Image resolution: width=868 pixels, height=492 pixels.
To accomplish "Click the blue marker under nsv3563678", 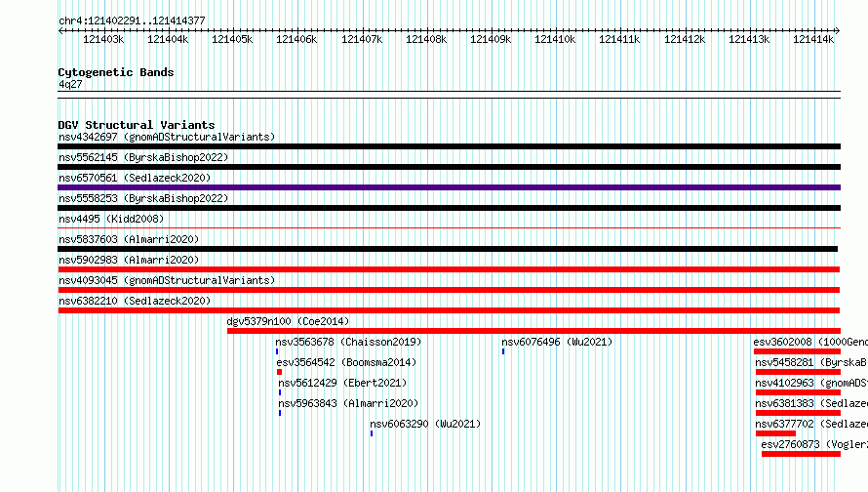I will pos(277,351).
